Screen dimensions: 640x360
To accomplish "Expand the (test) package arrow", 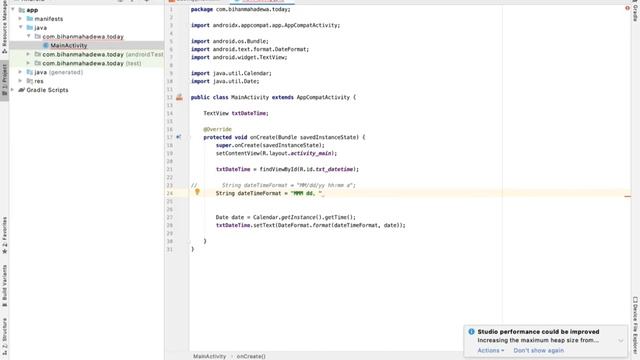I will tap(28, 63).
